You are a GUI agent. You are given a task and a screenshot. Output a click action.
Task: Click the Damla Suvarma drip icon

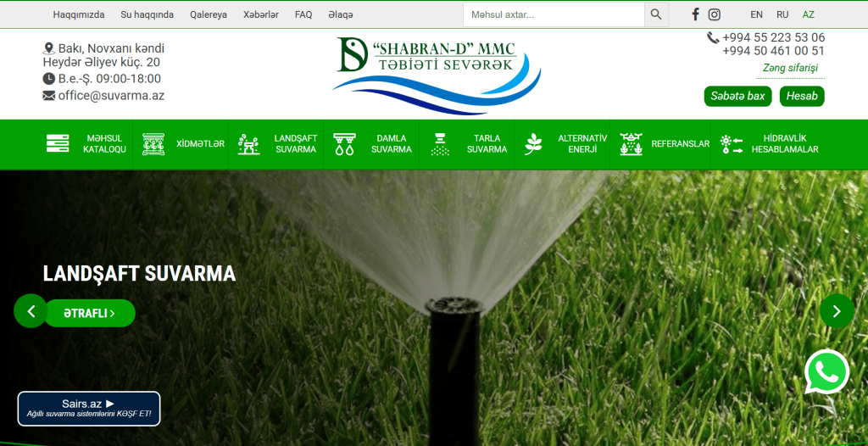click(x=344, y=143)
